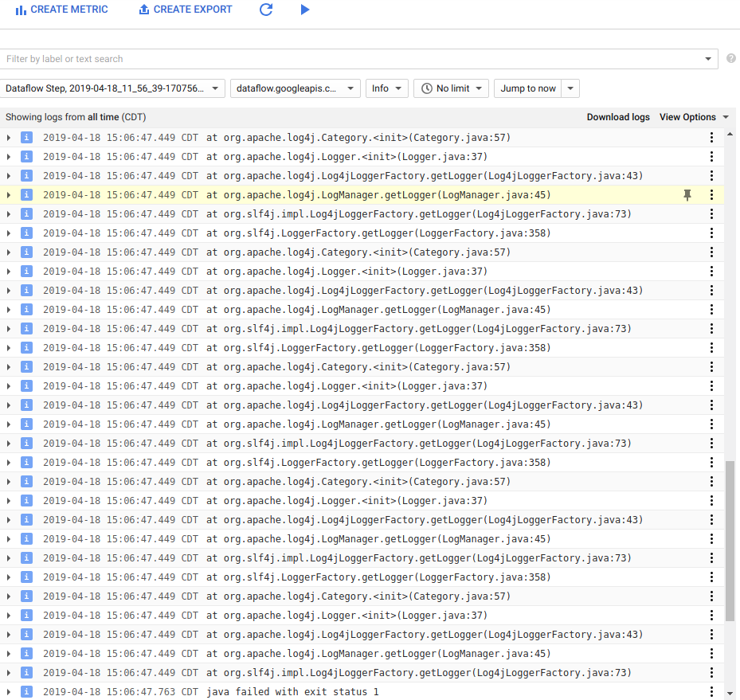Click the info icon of the 'java failed' row
The width and height of the screenshot is (740, 700).
tap(26, 692)
